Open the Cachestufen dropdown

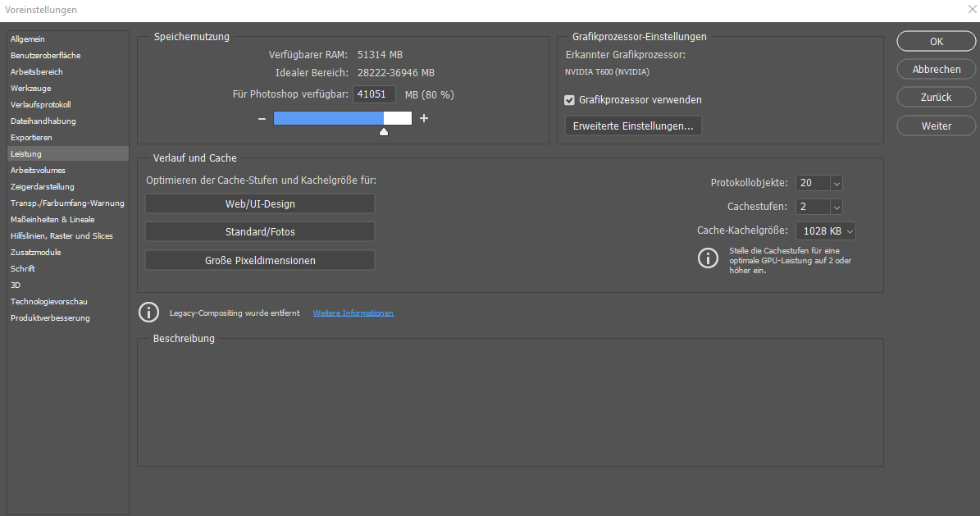click(x=836, y=207)
